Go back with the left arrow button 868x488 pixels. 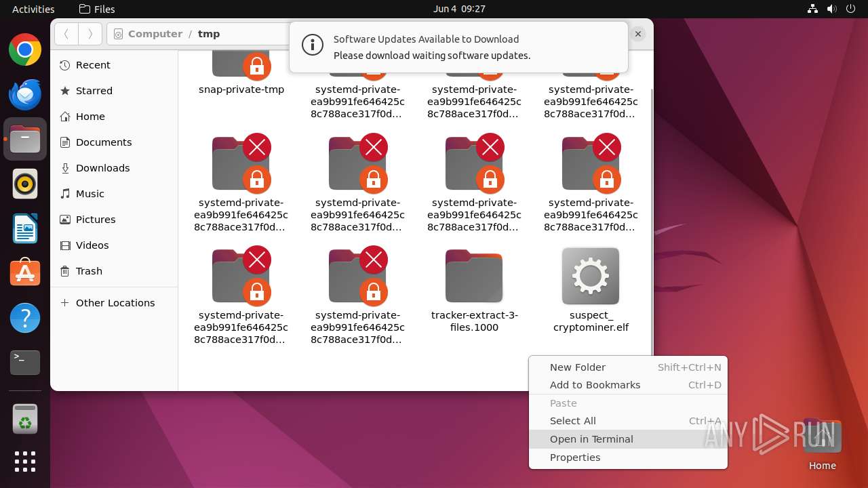pyautogui.click(x=66, y=34)
